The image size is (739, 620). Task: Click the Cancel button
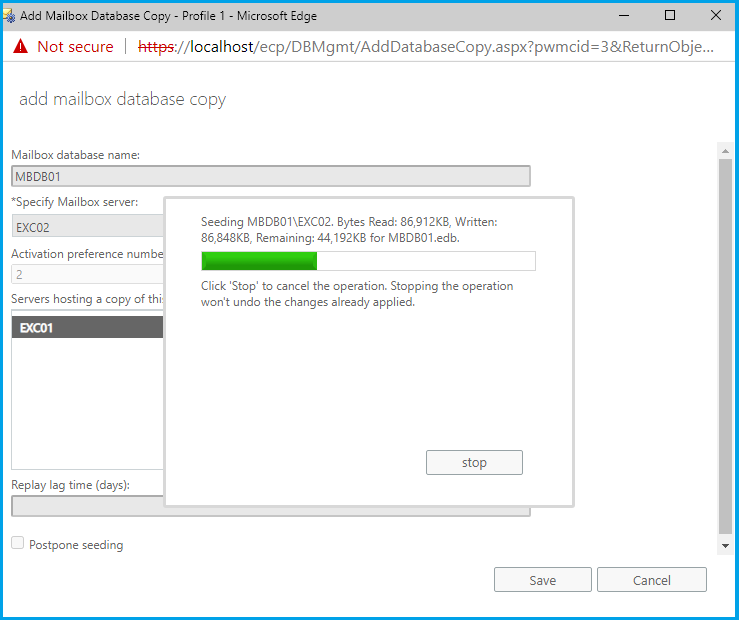pyautogui.click(x=651, y=580)
